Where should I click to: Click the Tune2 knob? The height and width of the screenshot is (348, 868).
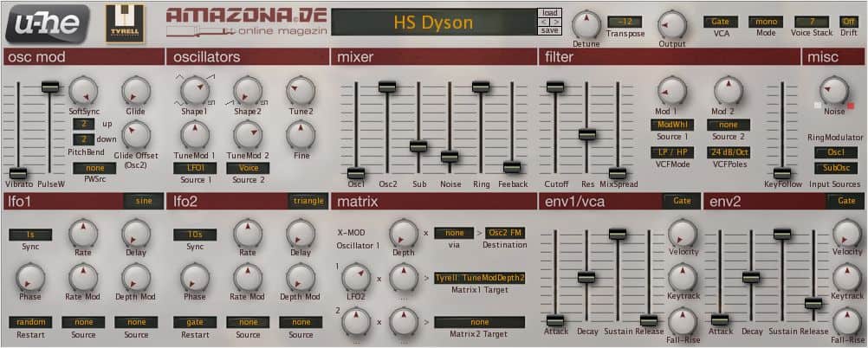301,90
